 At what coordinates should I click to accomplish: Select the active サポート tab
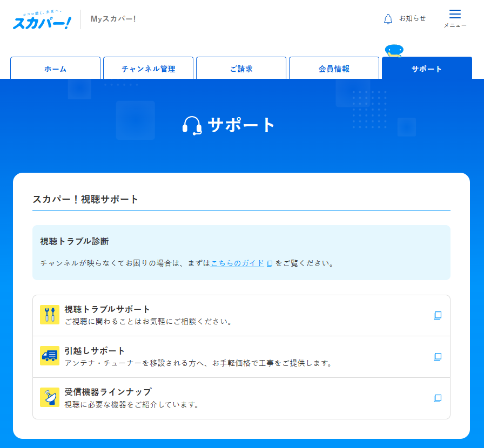427,69
